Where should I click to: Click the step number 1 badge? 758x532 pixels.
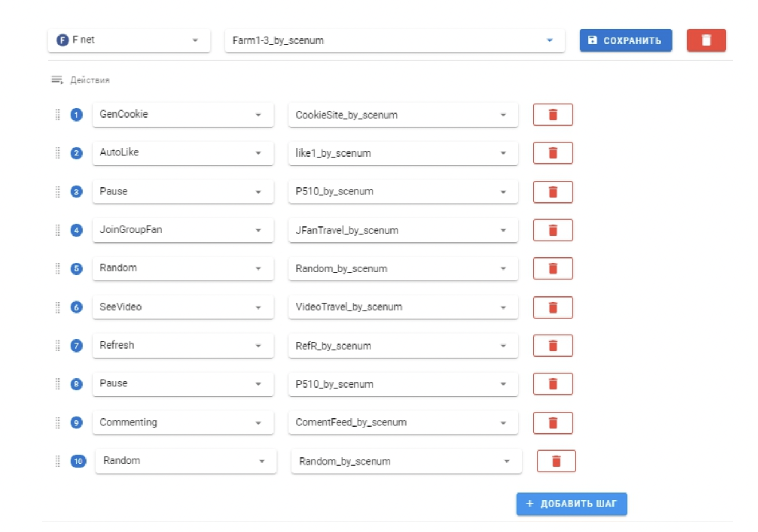click(76, 115)
